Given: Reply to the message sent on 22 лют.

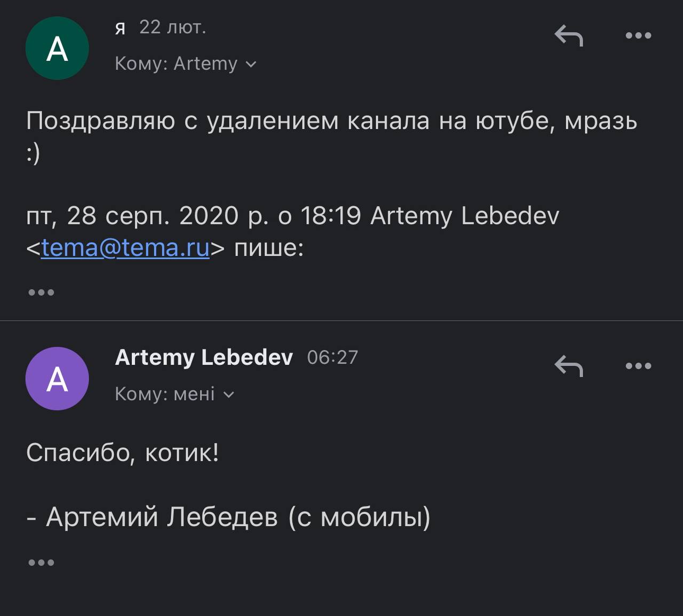Looking at the screenshot, I should click(x=568, y=36).
